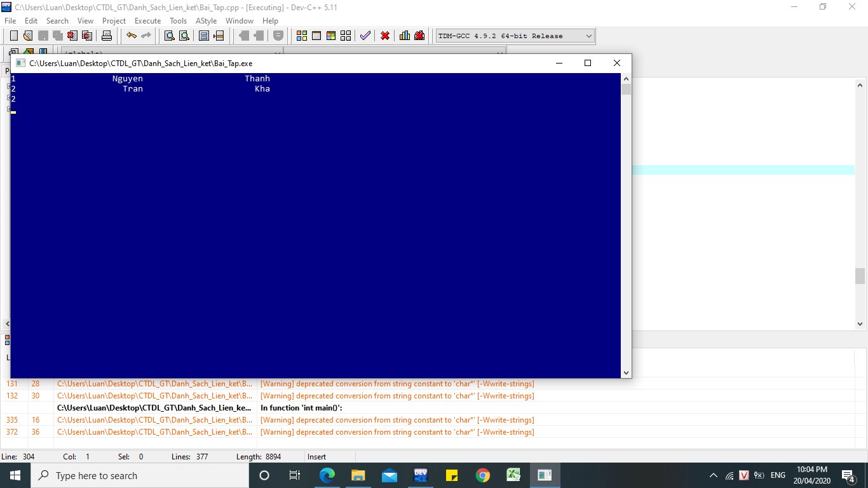Expand the hidden system tray icons chevron
Image resolution: width=868 pixels, height=488 pixels.
tap(713, 475)
